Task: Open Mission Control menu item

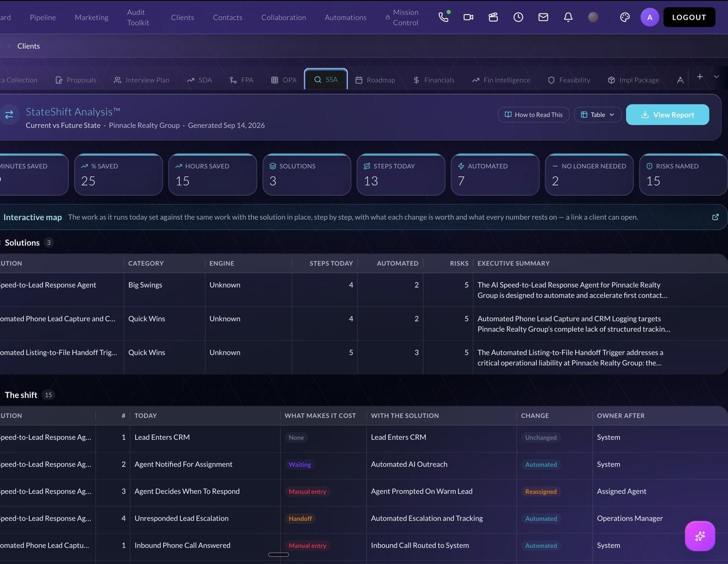Action: [402, 17]
